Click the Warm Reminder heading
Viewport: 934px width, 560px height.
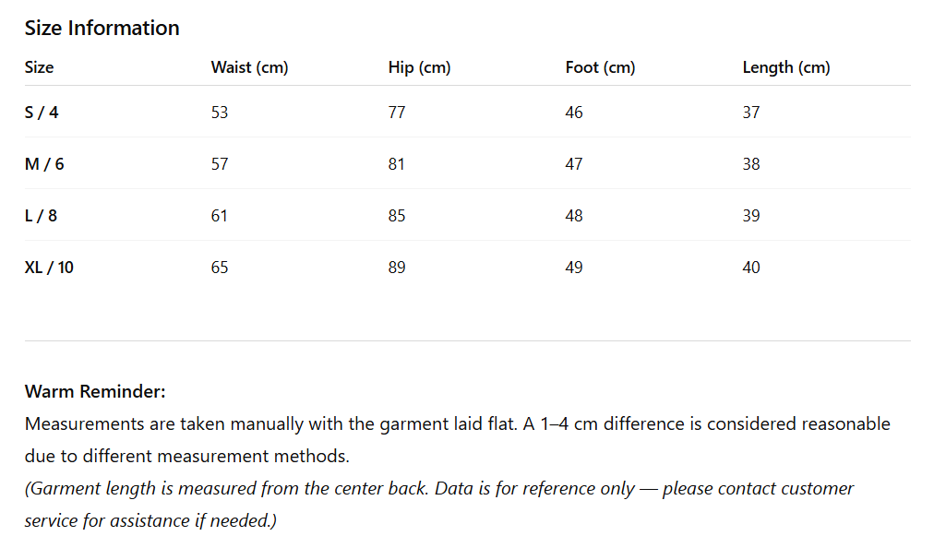95,391
